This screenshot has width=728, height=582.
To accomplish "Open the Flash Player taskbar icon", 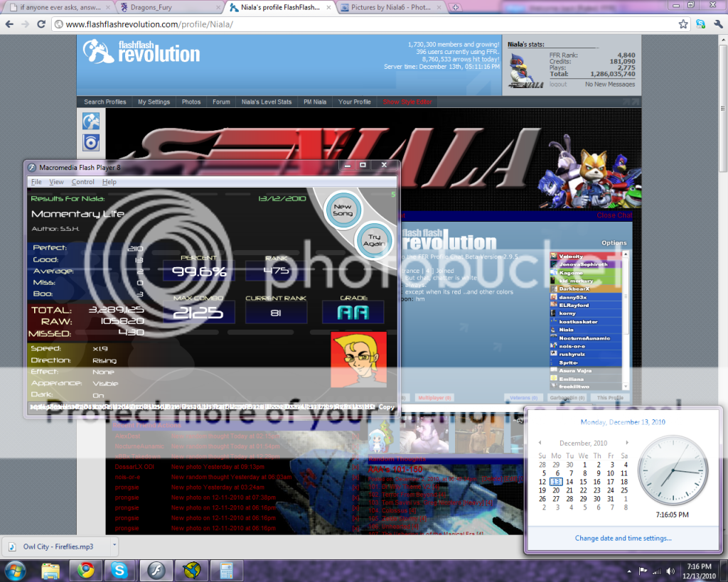I will (x=156, y=570).
